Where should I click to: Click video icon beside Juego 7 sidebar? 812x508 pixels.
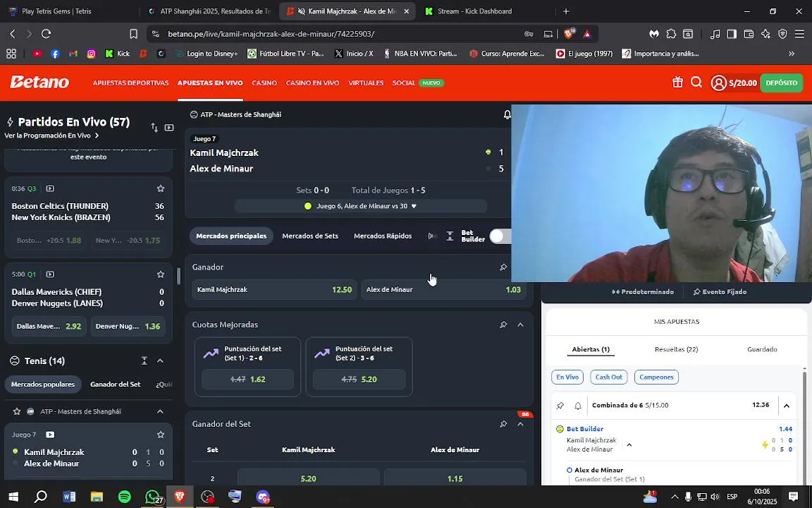[x=50, y=435]
